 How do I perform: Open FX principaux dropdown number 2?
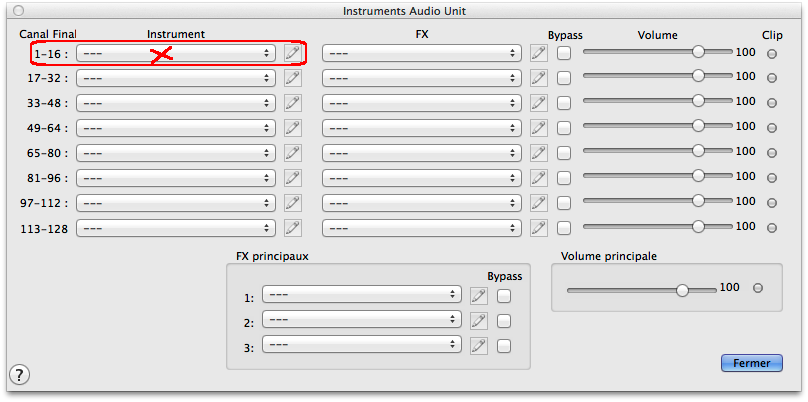pos(361,321)
